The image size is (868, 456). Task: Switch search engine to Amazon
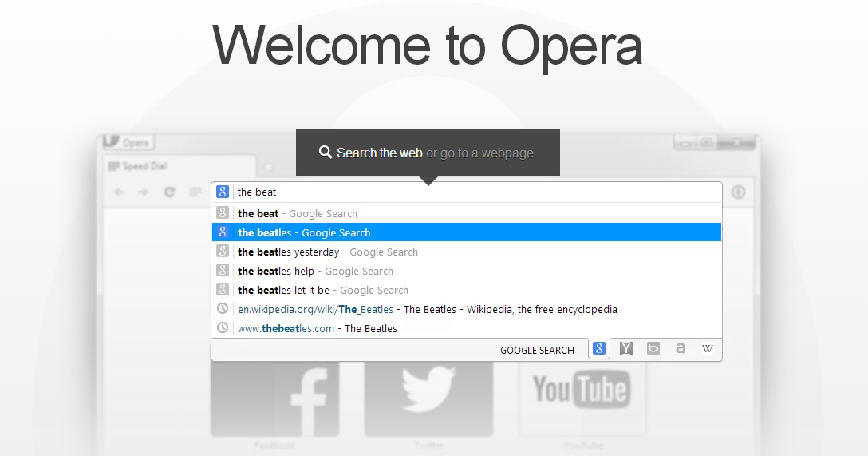tap(681, 348)
